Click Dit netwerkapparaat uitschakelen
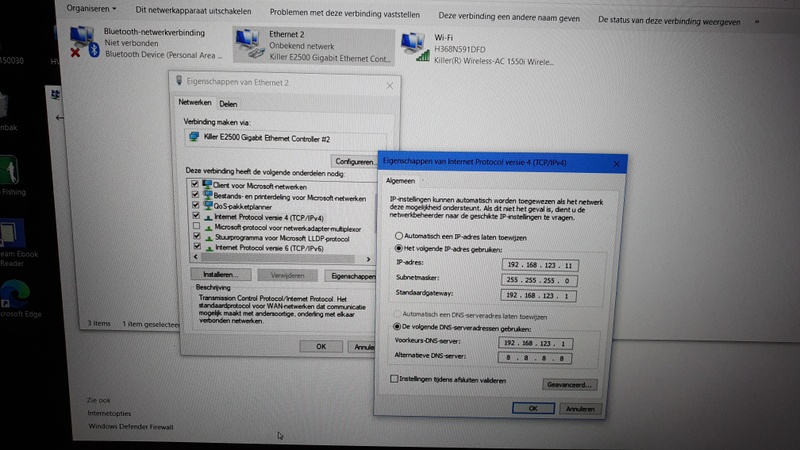 coord(193,11)
